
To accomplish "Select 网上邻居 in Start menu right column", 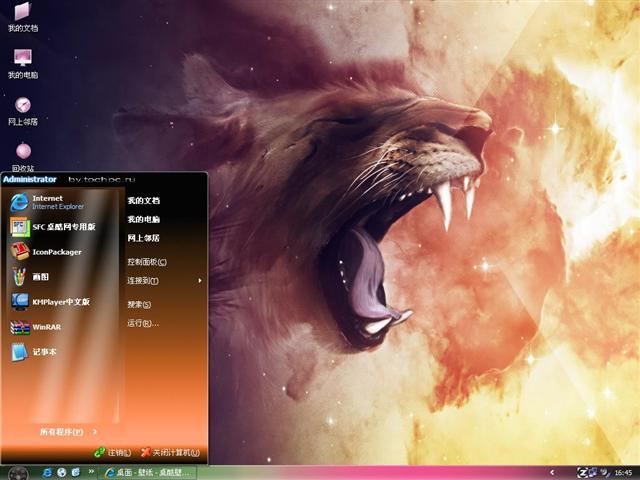I will (x=144, y=238).
